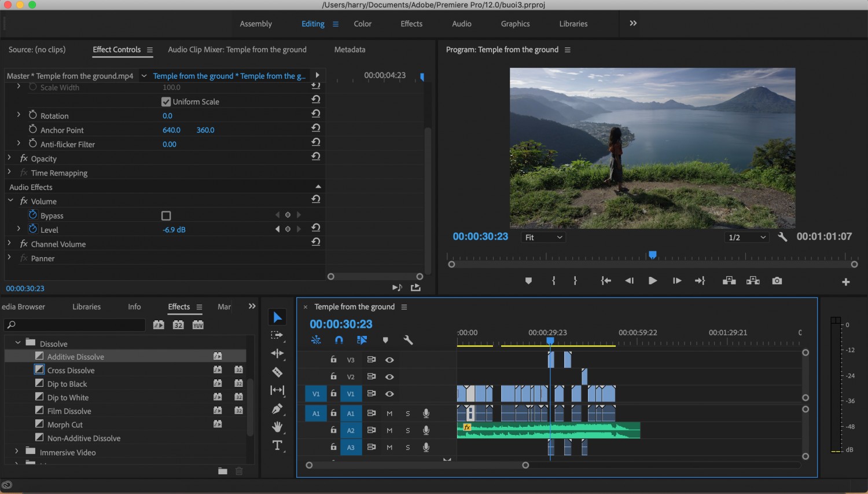Select the Ripple Edit tool
Screen dimensions: 868x494
[x=277, y=353]
